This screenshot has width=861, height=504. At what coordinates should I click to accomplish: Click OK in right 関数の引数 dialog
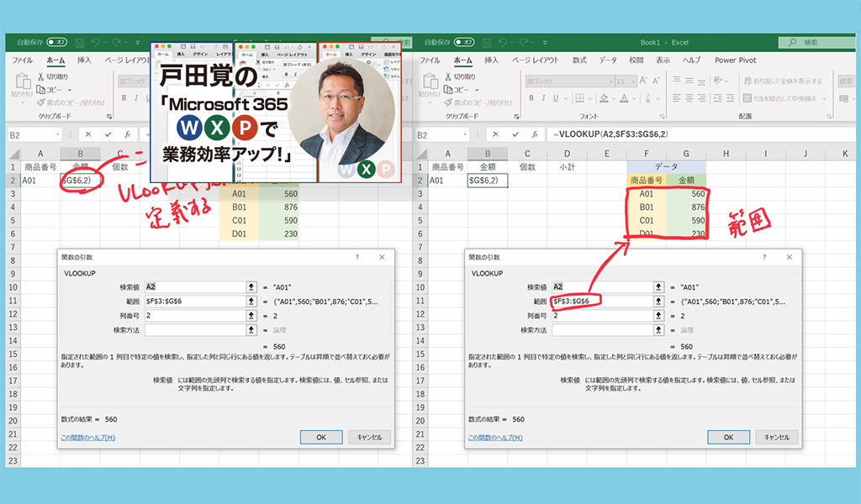point(729,437)
